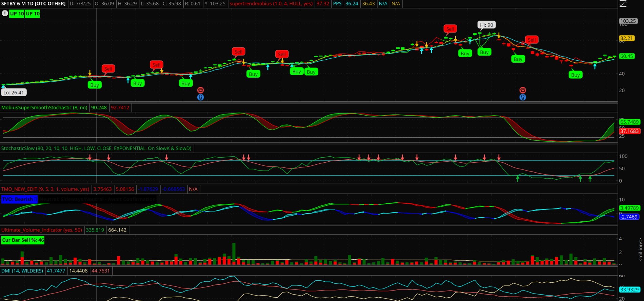644x301 pixels.
Task: Click the green 60.45 price axis label
Action: tap(626, 56)
